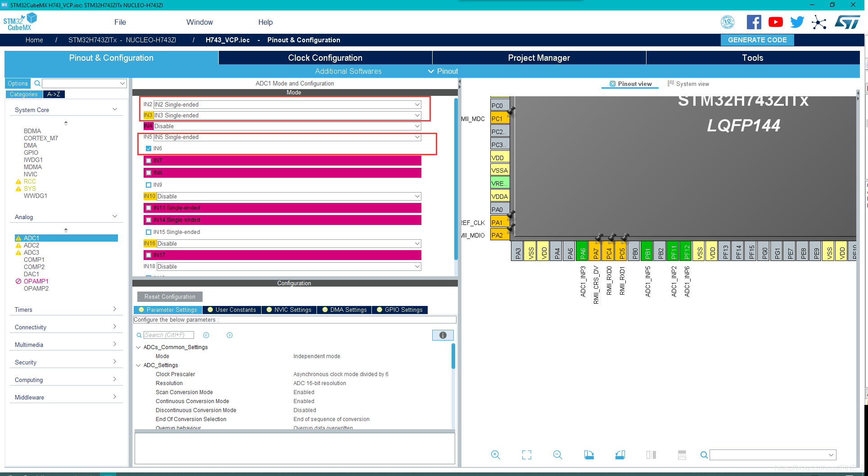Switch to the Clock Configuration tab
This screenshot has width=868, height=476.
[325, 58]
